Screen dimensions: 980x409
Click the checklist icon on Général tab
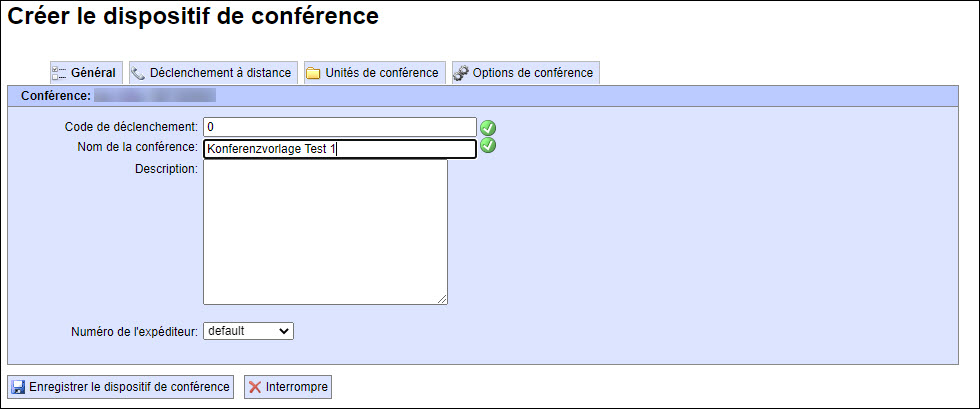pyautogui.click(x=59, y=73)
